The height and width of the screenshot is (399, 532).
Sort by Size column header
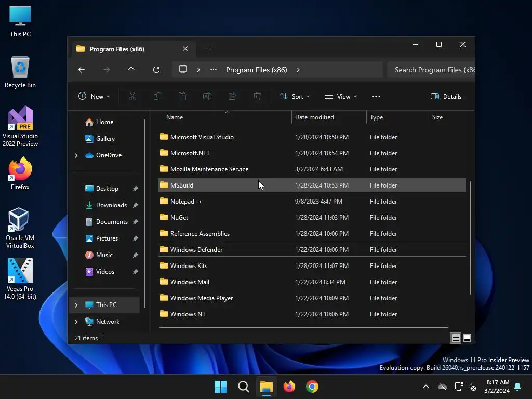pyautogui.click(x=437, y=117)
